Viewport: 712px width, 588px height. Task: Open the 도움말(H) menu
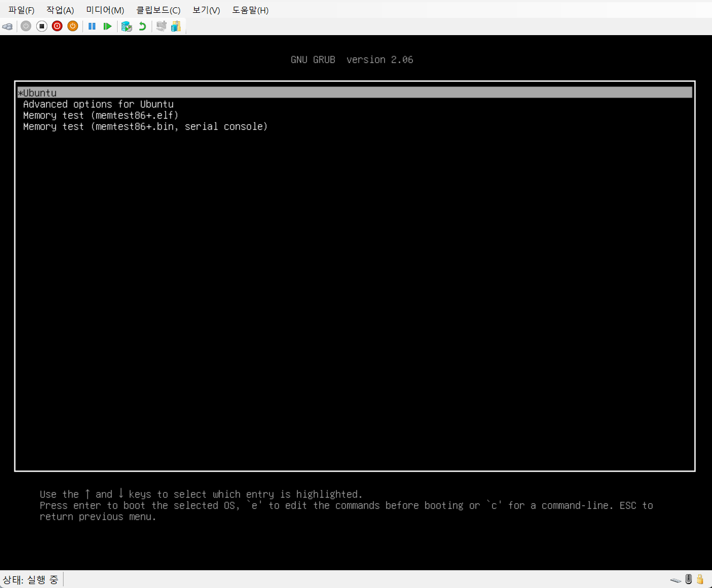250,10
